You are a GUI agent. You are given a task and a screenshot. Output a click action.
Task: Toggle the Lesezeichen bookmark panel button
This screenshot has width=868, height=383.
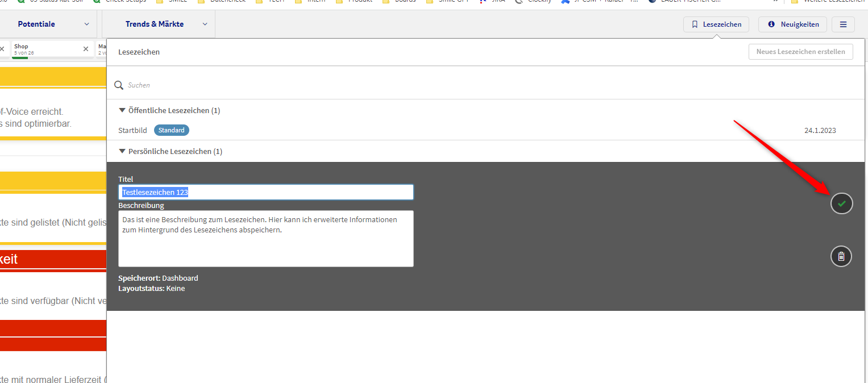716,24
